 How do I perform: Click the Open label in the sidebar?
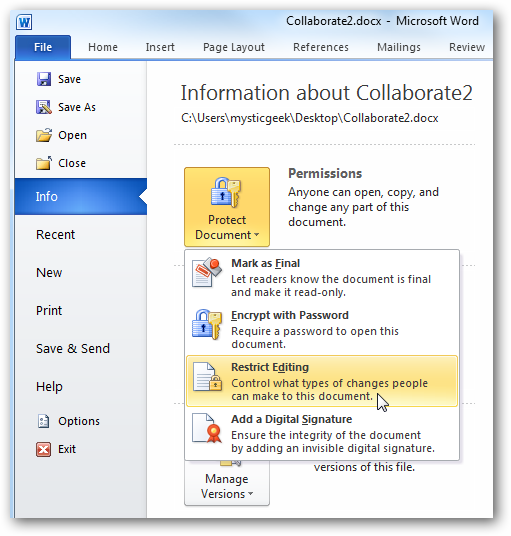(x=72, y=136)
